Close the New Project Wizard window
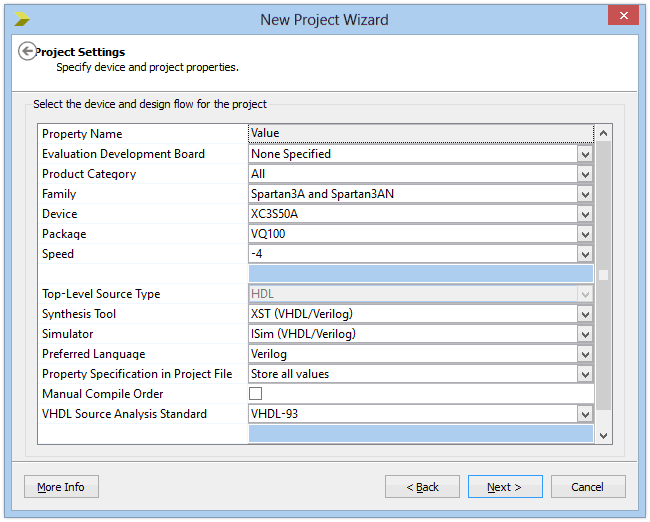The width and height of the screenshot is (650, 522). (x=623, y=17)
